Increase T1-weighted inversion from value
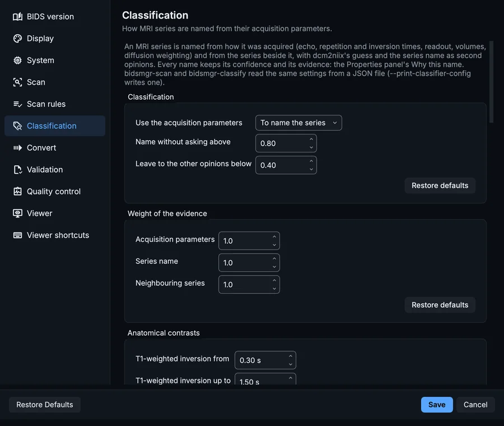Image resolution: width=504 pixels, height=426 pixels. pos(291,356)
